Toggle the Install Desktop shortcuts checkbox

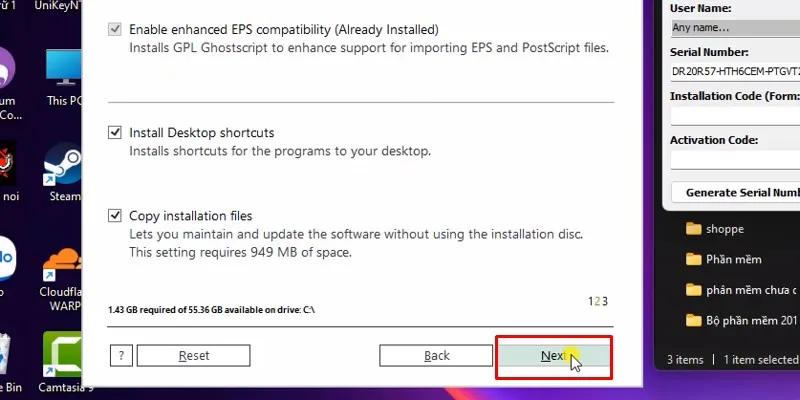[x=115, y=132]
